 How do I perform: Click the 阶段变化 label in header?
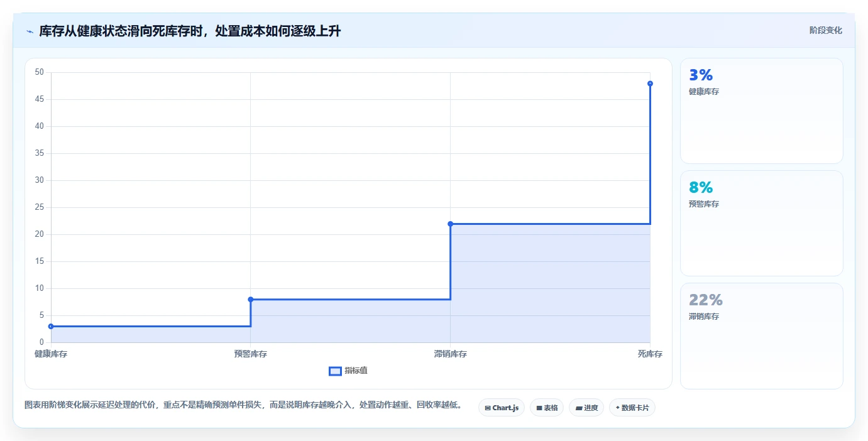(825, 30)
